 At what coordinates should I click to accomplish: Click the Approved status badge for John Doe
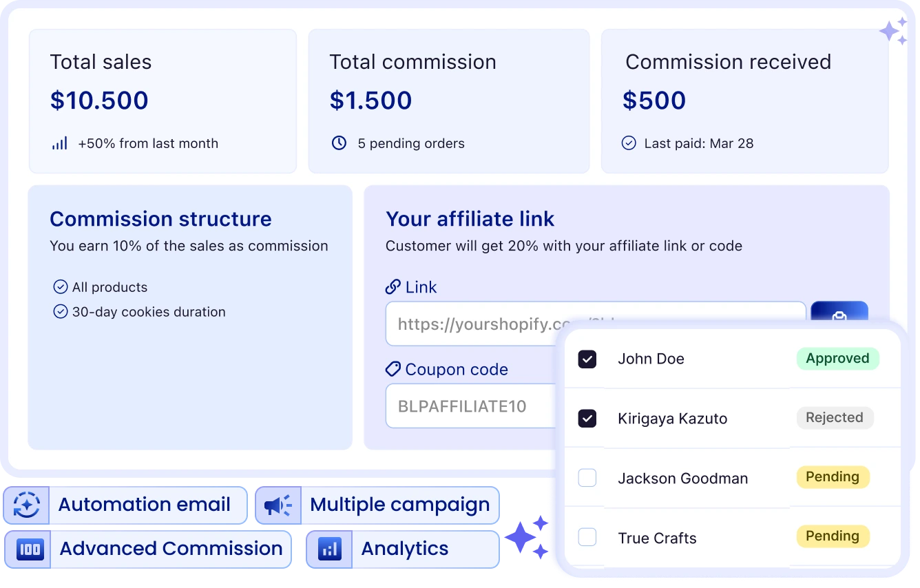tap(837, 359)
